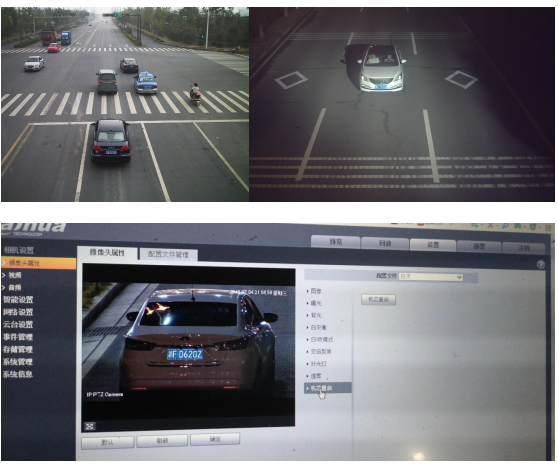
Task: Open the 配置文件 profile dropdown
Action: (431, 276)
